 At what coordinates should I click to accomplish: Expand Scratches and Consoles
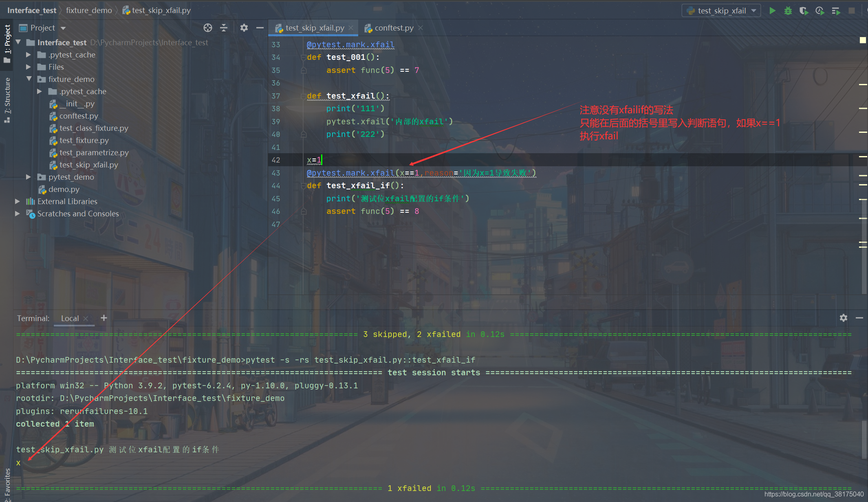[18, 214]
